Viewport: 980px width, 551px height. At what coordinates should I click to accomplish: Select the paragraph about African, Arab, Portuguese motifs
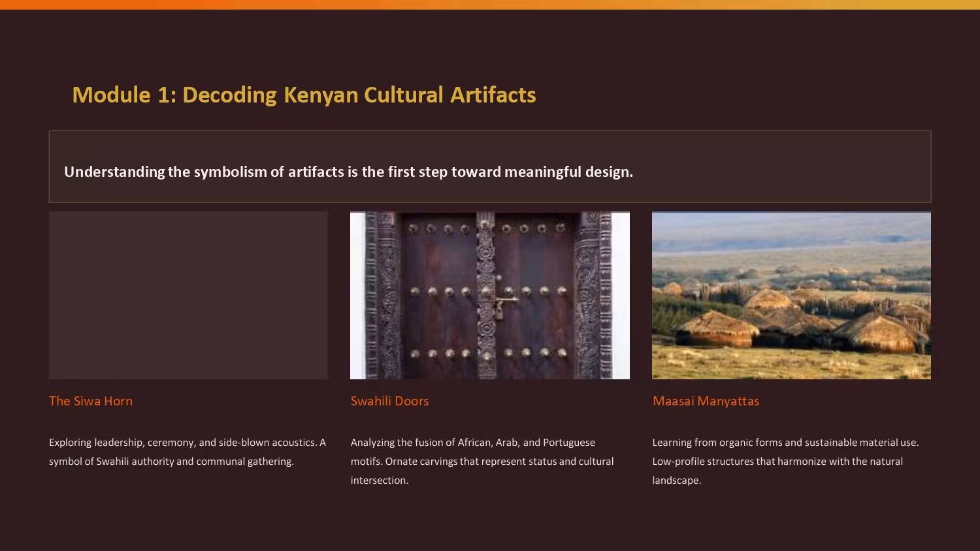click(x=482, y=461)
